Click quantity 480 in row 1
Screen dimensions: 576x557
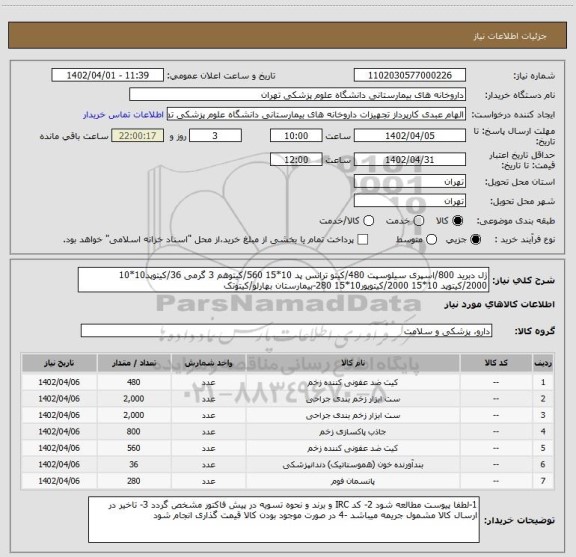pyautogui.click(x=134, y=382)
